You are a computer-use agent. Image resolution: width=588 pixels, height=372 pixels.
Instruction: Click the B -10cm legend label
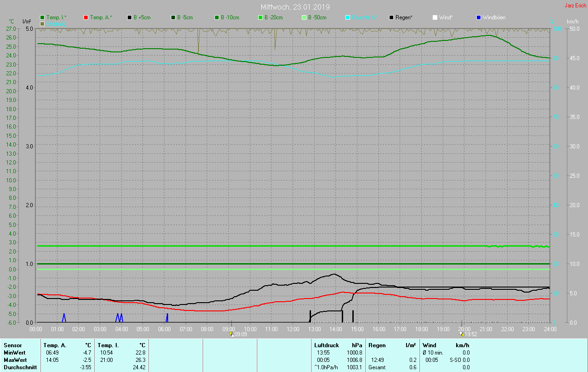pyautogui.click(x=230, y=17)
